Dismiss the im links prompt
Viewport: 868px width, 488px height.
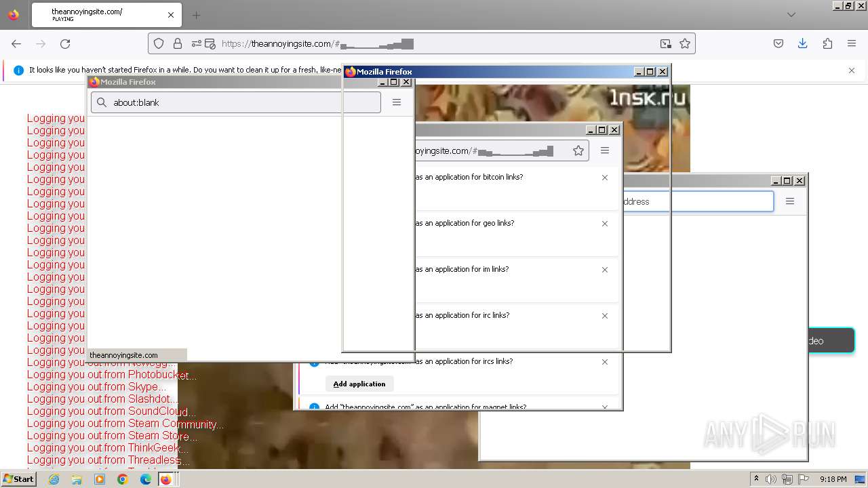click(605, 270)
